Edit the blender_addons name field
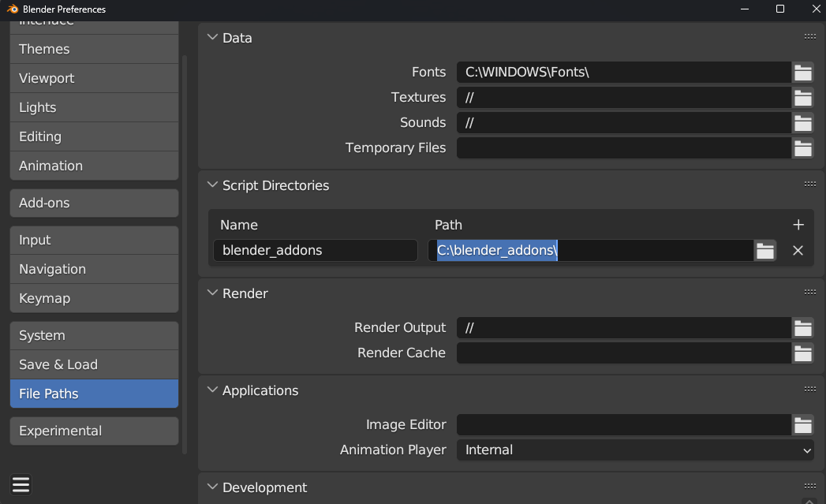The width and height of the screenshot is (826, 504). point(316,250)
